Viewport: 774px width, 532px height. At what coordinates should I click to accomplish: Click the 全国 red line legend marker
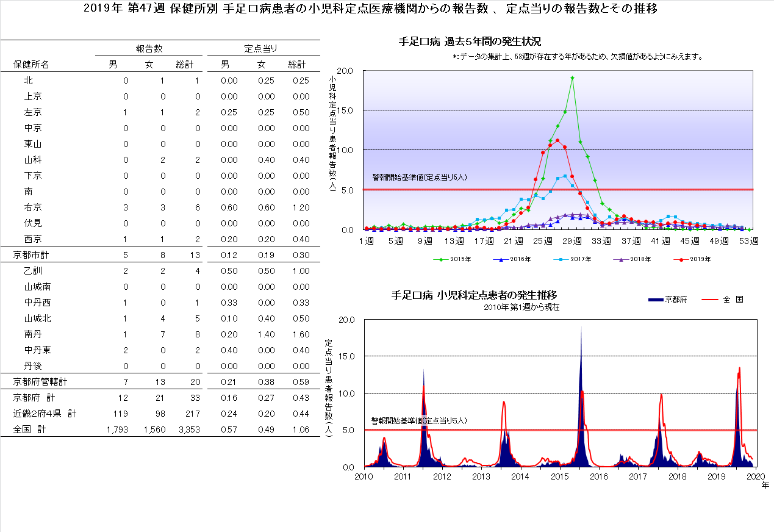pos(711,300)
